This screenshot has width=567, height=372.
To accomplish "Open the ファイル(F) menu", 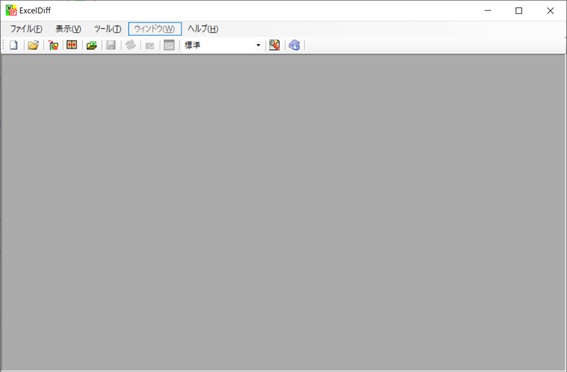I will [x=26, y=29].
